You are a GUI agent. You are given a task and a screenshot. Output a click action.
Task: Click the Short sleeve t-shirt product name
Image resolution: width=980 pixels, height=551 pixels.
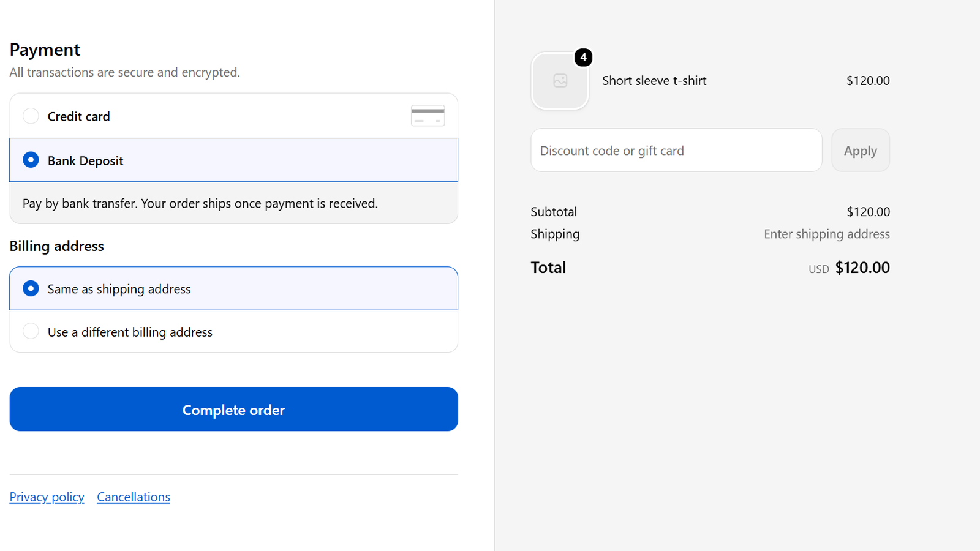[654, 81]
